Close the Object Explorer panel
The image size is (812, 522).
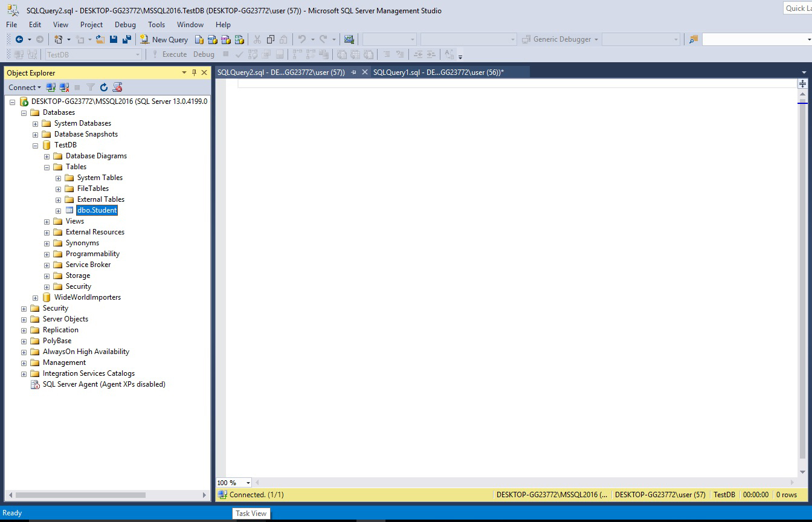204,72
